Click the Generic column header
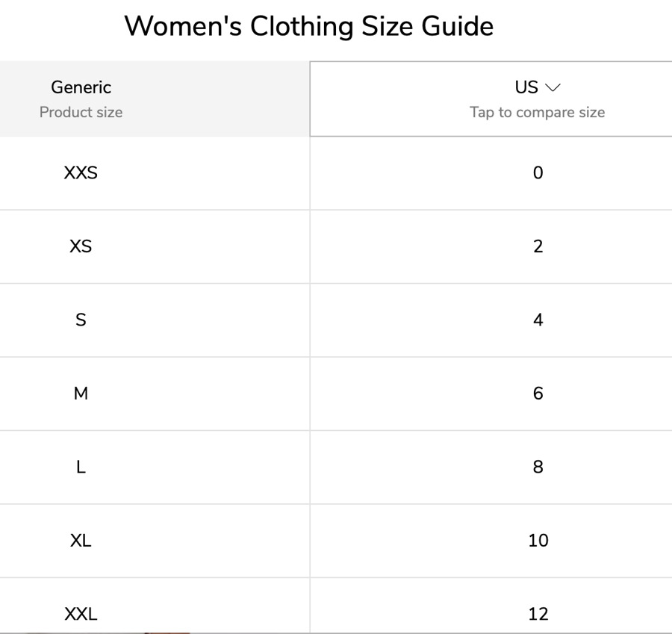 coord(81,87)
